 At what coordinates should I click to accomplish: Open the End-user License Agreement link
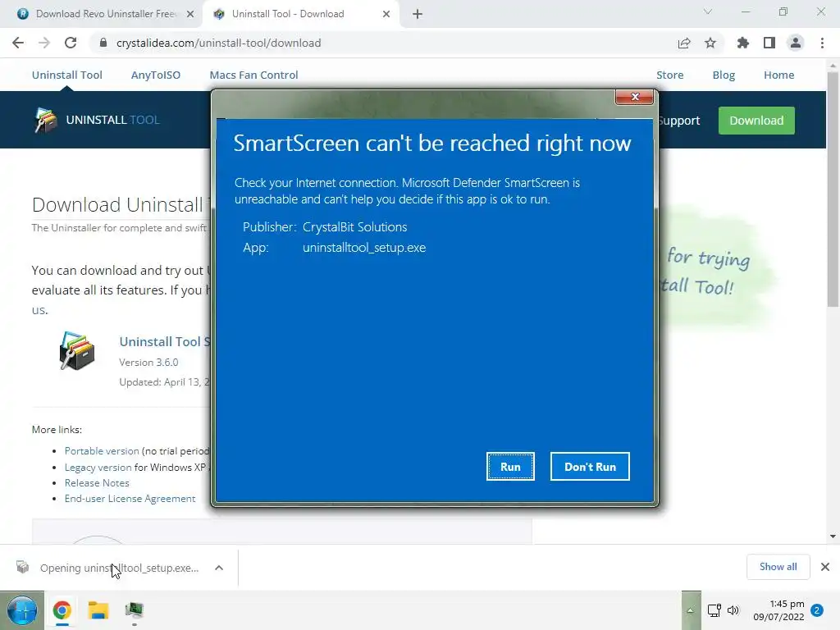pos(130,498)
